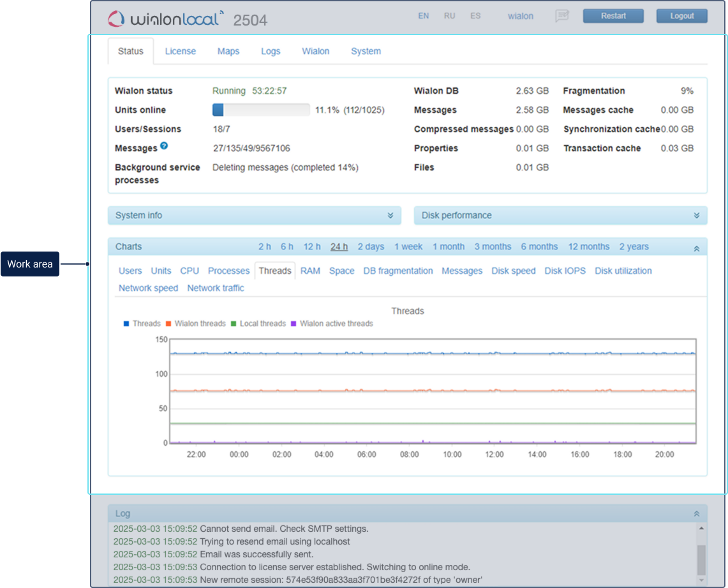The height and width of the screenshot is (588, 728).
Task: Collapse the Charts panel
Action: pyautogui.click(x=696, y=248)
